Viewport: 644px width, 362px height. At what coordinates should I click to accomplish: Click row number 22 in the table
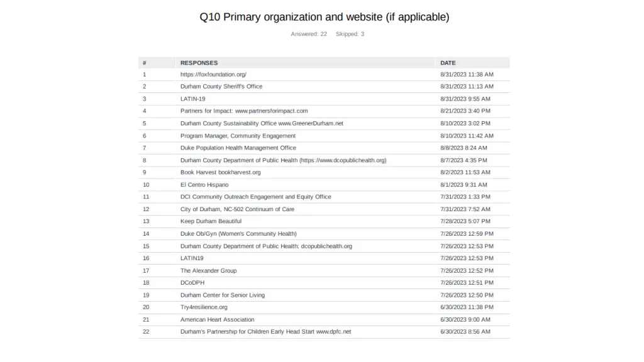click(146, 332)
